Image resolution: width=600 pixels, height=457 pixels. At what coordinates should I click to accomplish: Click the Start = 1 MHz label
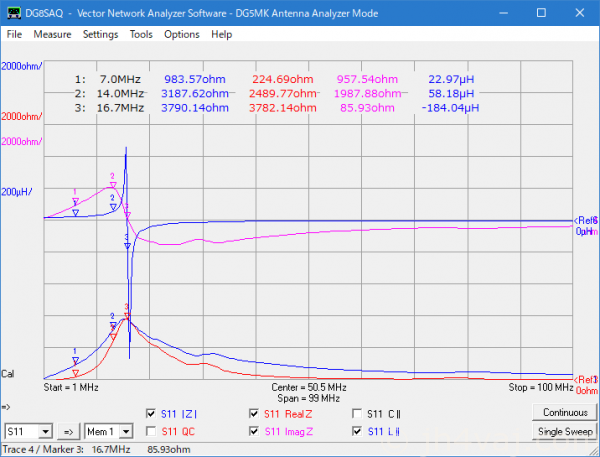71,387
